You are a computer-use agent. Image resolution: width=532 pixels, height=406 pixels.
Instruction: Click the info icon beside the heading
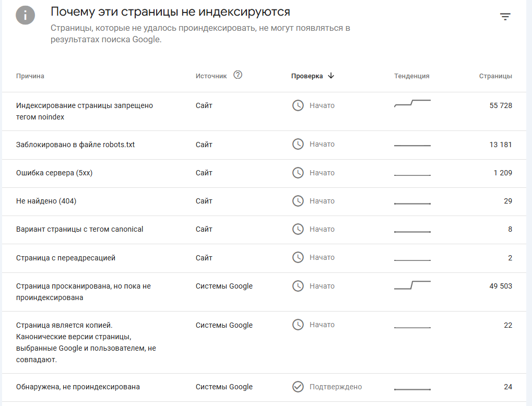[x=26, y=16]
